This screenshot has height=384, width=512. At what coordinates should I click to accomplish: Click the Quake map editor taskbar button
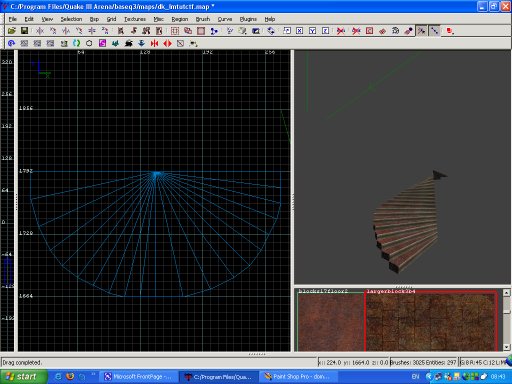(219, 377)
